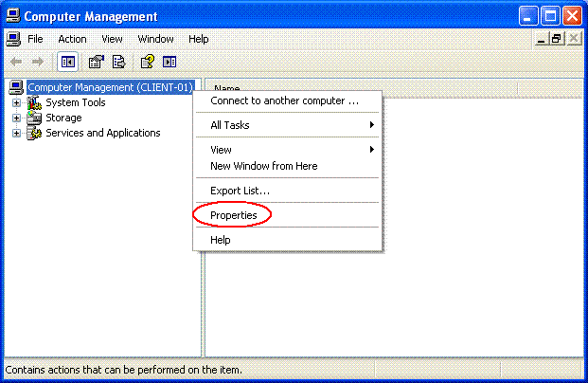Image resolution: width=588 pixels, height=383 pixels.
Task: Choose Help in the context menu
Action: [x=287, y=240]
